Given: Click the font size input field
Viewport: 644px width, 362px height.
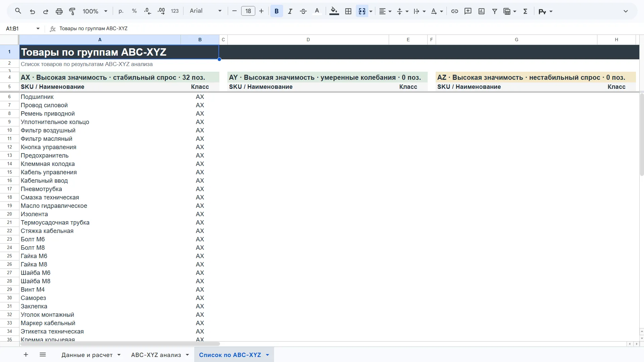Looking at the screenshot, I should 248,11.
